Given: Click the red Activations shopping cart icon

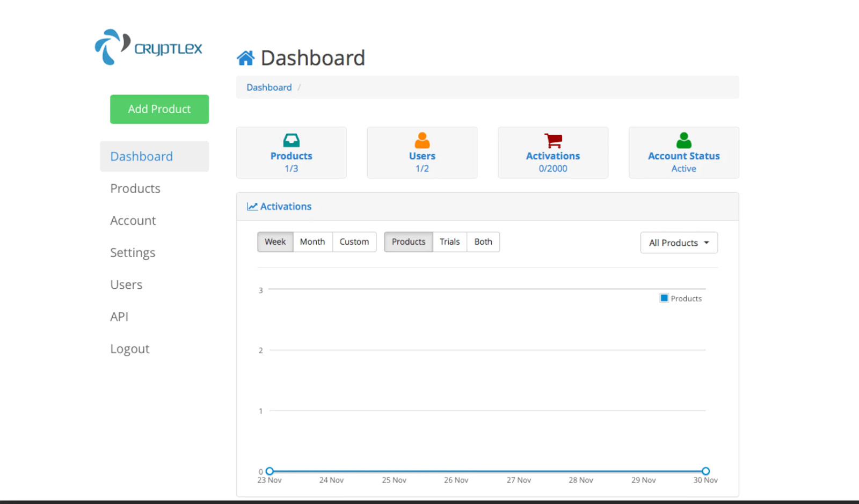Looking at the screenshot, I should point(553,140).
